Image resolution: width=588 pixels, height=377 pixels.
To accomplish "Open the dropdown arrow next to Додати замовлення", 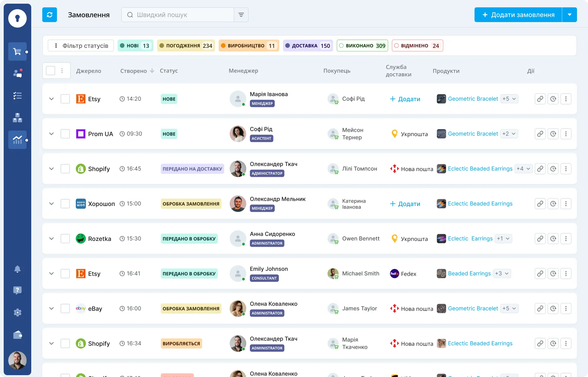I will [570, 14].
